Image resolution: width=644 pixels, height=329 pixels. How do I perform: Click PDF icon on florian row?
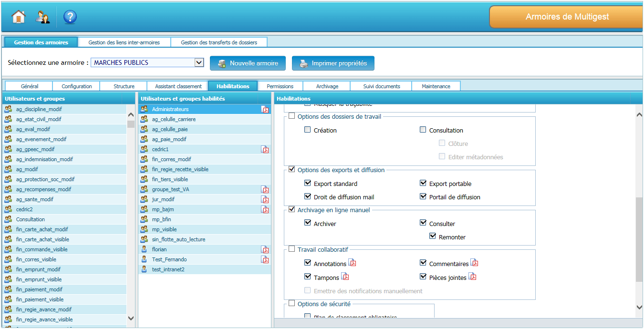265,250
